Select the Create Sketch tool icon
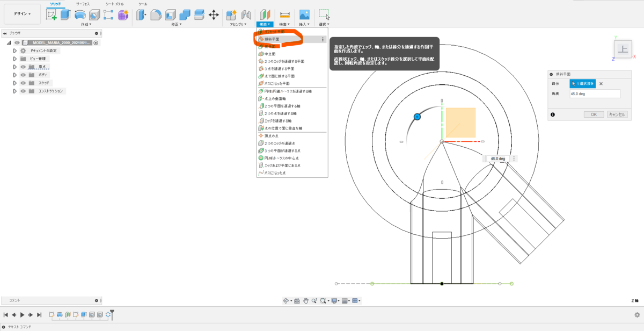This screenshot has width=644, height=331. [52, 15]
